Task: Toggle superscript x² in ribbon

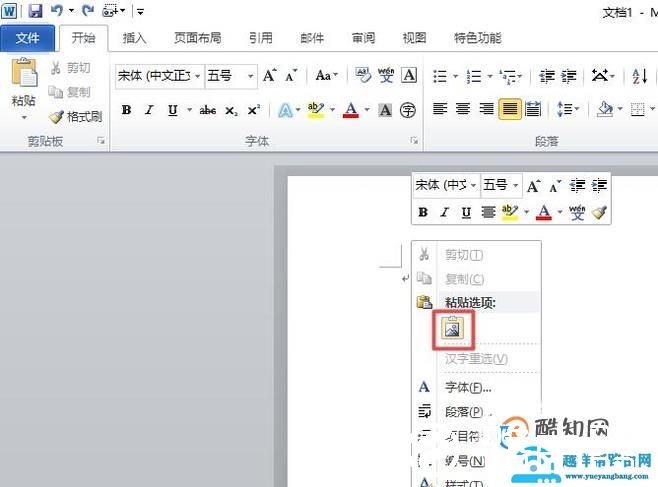Action: click(253, 110)
